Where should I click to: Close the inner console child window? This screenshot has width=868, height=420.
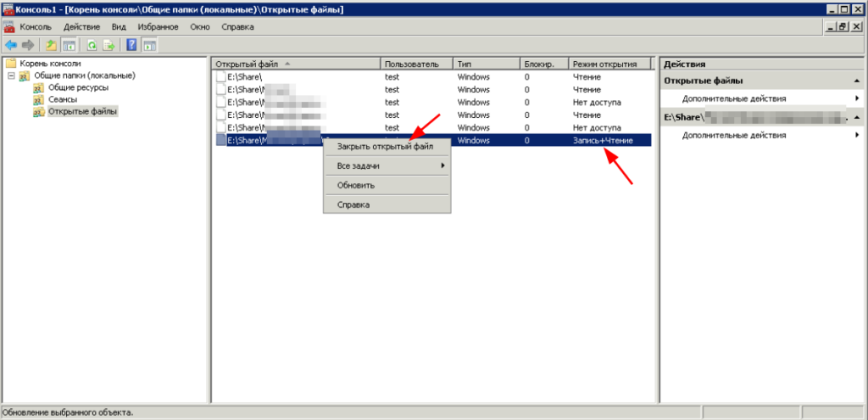855,26
